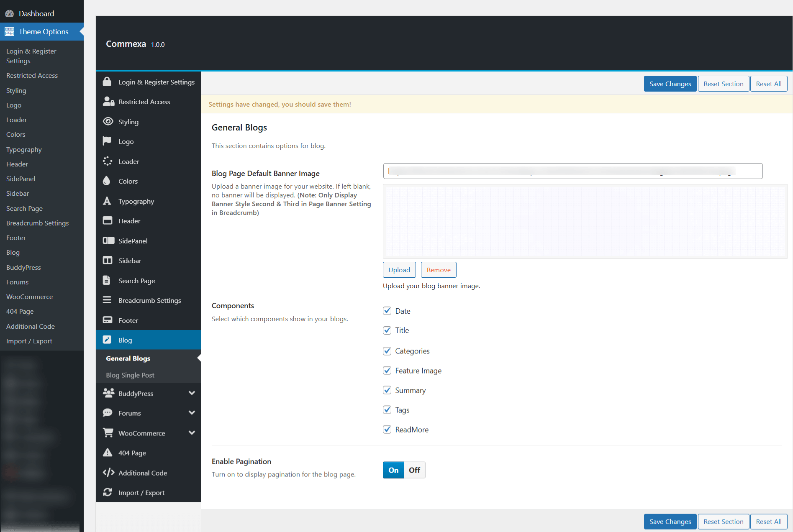Click the lock icon for Login & Register Settings
This screenshot has width=793, height=532.
pyautogui.click(x=107, y=82)
